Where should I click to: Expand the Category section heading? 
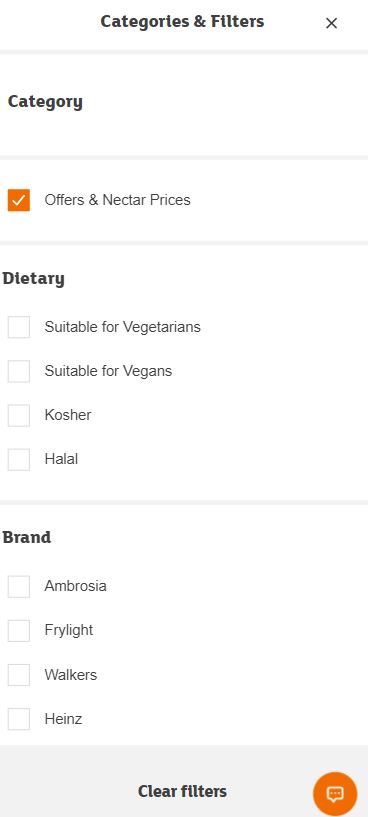45,102
